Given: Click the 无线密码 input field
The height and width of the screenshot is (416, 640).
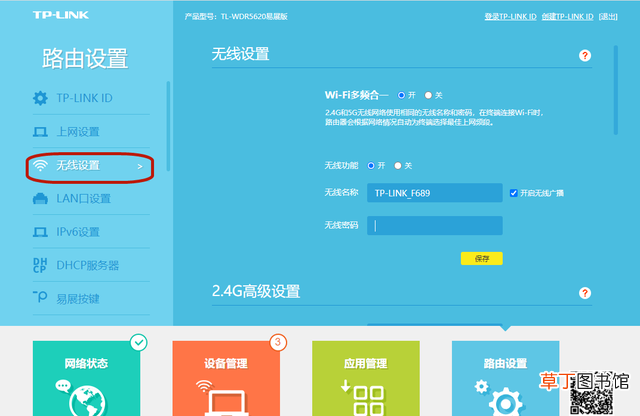Looking at the screenshot, I should point(435,226).
